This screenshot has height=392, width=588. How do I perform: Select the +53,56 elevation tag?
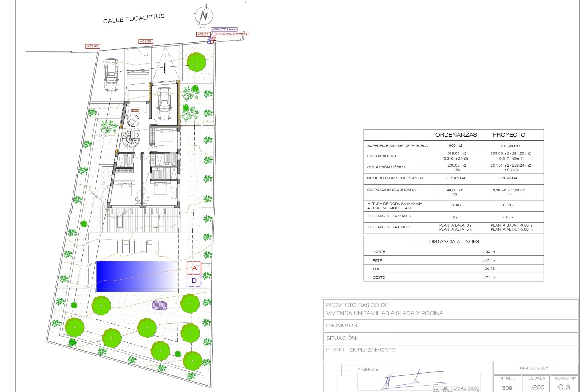pos(145,41)
